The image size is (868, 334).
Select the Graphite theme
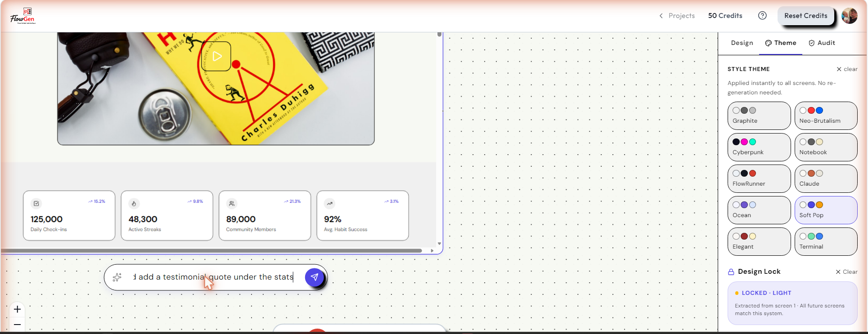click(759, 116)
